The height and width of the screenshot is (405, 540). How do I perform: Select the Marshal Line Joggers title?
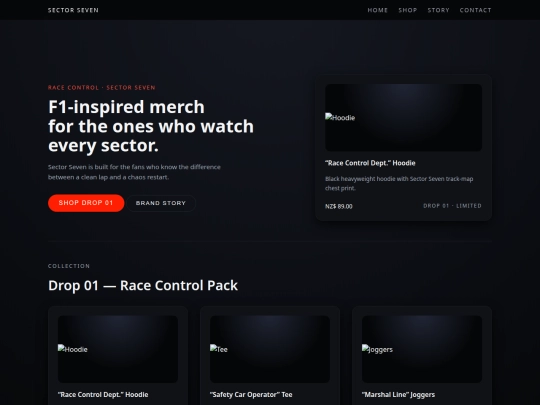[398, 395]
